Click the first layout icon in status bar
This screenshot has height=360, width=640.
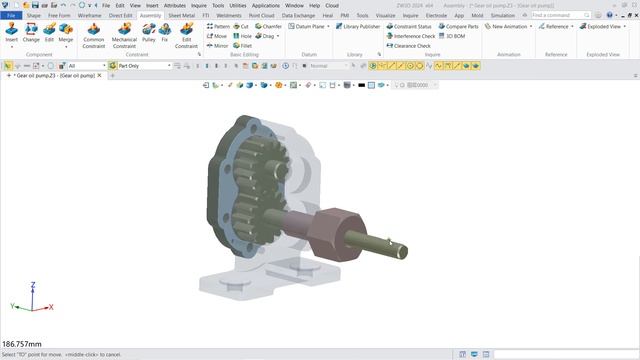point(462,354)
